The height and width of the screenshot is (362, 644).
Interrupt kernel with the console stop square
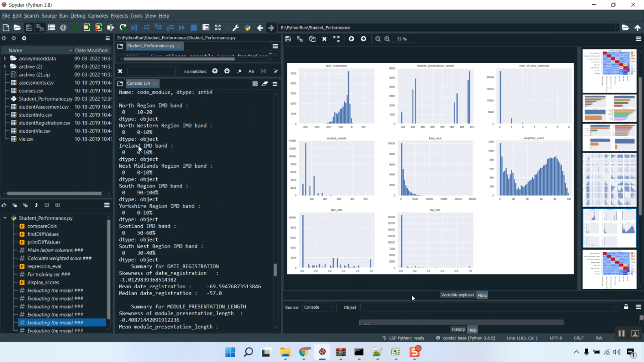click(x=255, y=84)
